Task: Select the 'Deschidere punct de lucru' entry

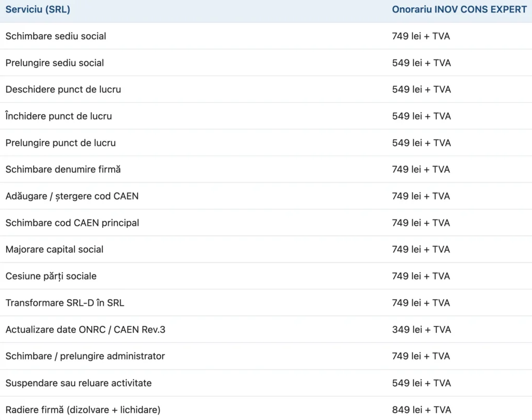Action: (x=63, y=89)
